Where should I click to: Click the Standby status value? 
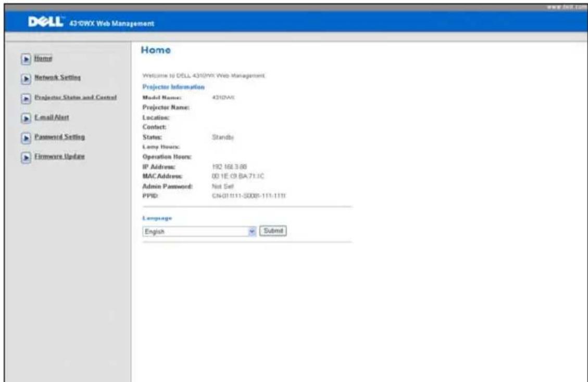tap(223, 137)
